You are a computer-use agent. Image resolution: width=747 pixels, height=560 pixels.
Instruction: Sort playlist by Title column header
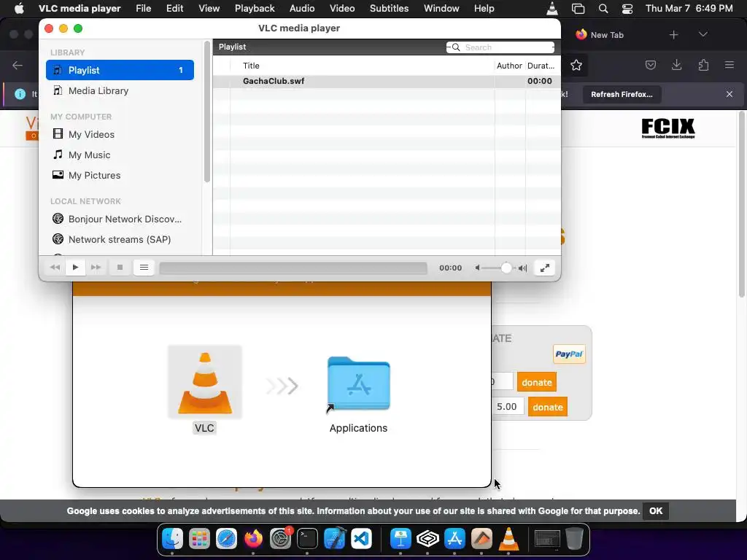[251, 66]
